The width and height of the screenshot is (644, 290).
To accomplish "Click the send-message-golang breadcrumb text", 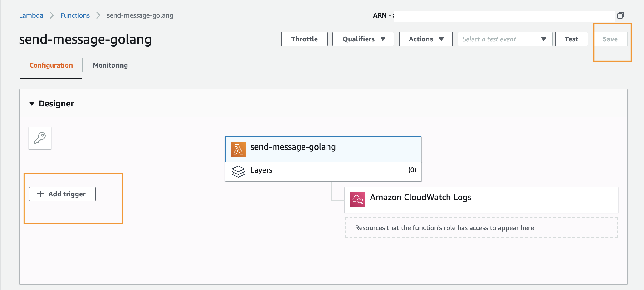I will (140, 15).
